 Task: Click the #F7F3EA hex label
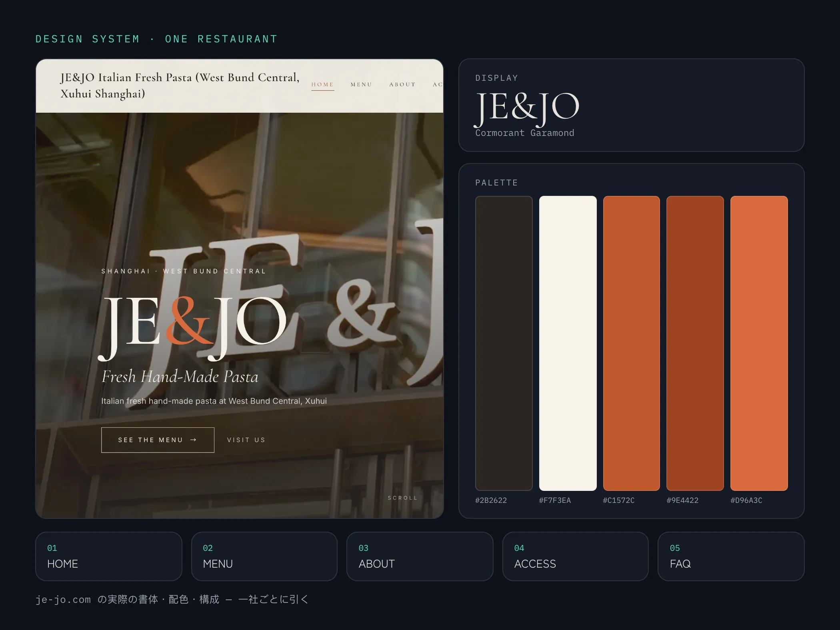555,500
